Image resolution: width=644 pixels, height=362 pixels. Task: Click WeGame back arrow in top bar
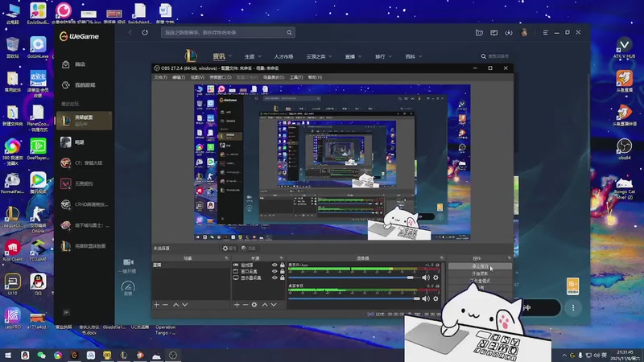130,32
